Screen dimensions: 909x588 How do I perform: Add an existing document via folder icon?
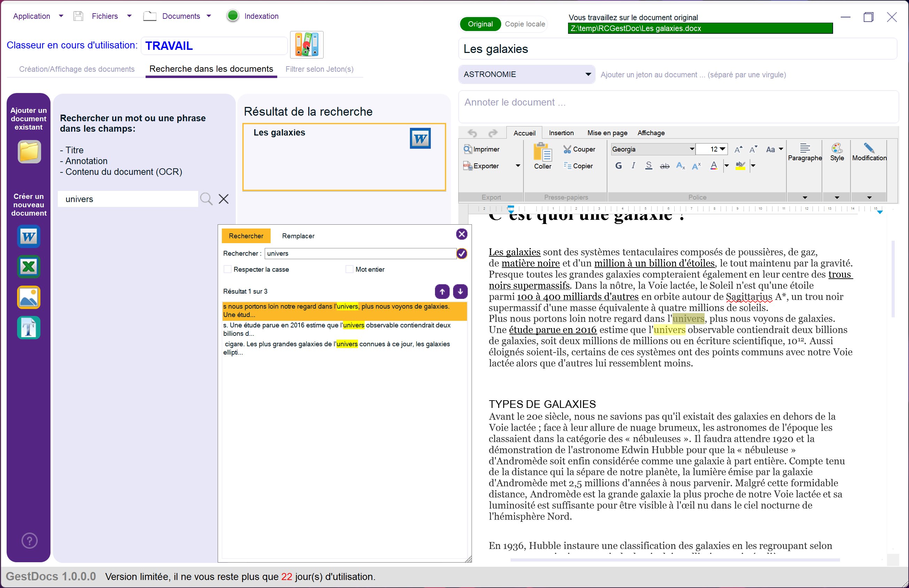29,152
